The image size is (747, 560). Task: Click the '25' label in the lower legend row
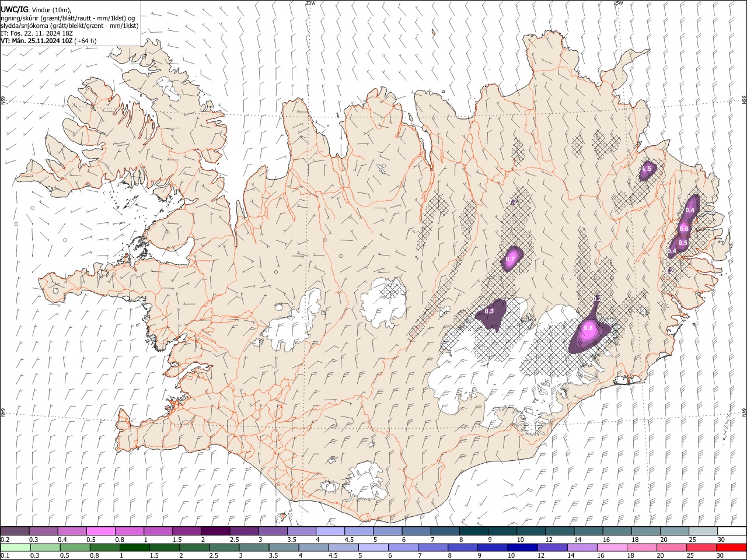[690, 556]
